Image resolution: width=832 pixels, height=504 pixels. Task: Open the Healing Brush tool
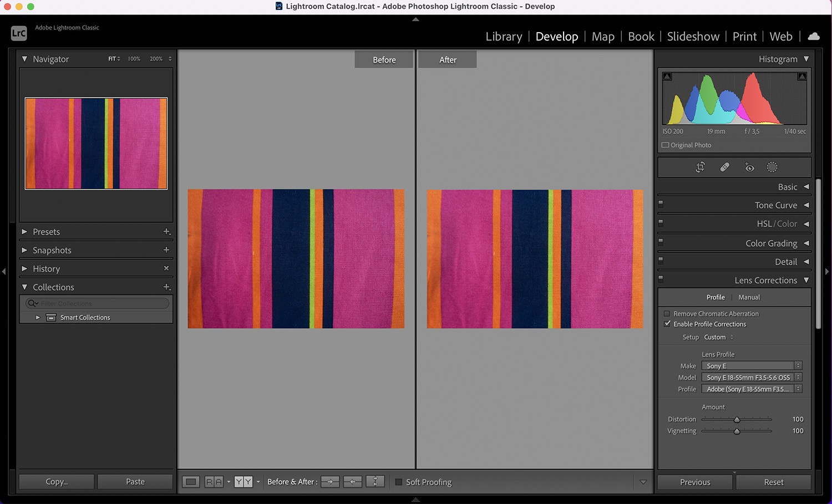point(725,167)
